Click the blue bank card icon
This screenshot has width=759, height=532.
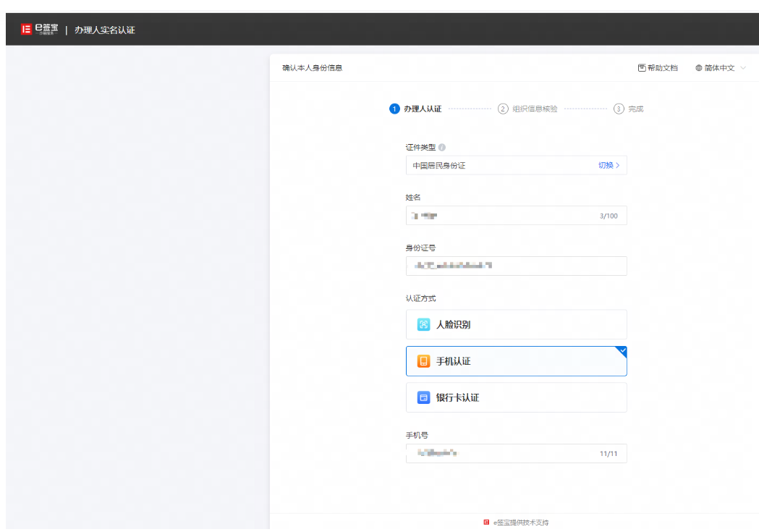423,397
